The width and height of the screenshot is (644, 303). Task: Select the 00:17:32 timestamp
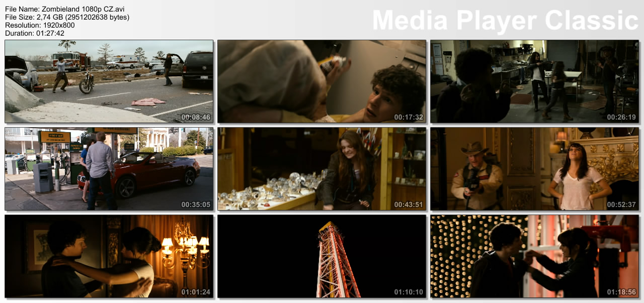click(x=409, y=117)
